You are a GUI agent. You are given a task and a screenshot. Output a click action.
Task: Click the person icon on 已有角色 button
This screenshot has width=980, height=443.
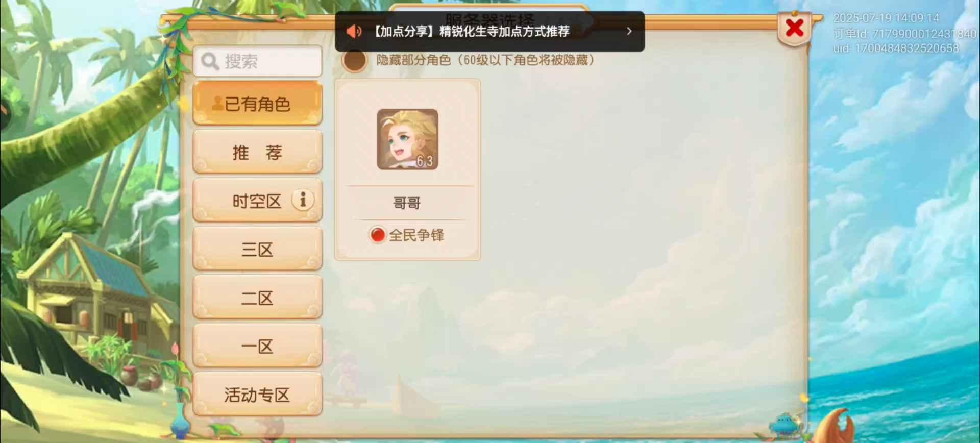pyautogui.click(x=217, y=104)
